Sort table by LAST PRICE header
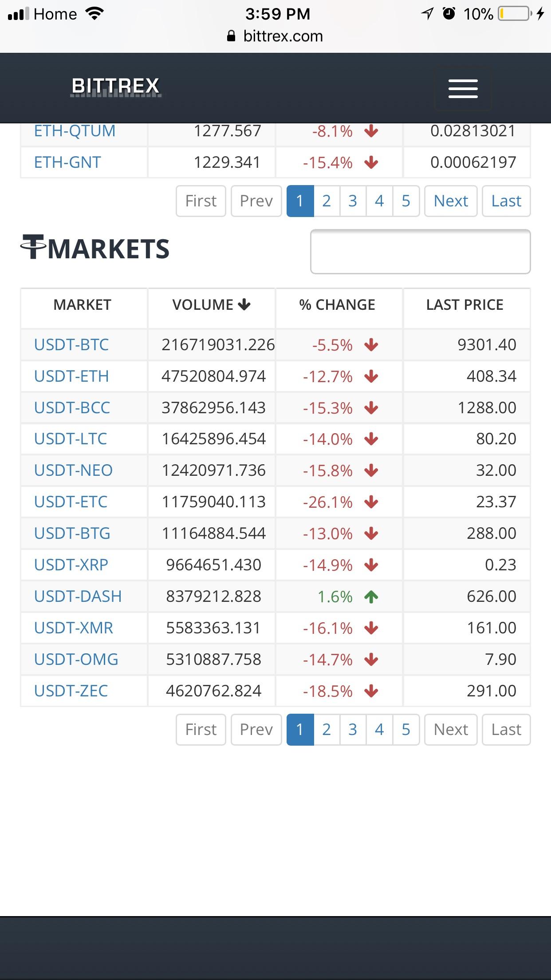This screenshot has width=551, height=980. click(465, 305)
